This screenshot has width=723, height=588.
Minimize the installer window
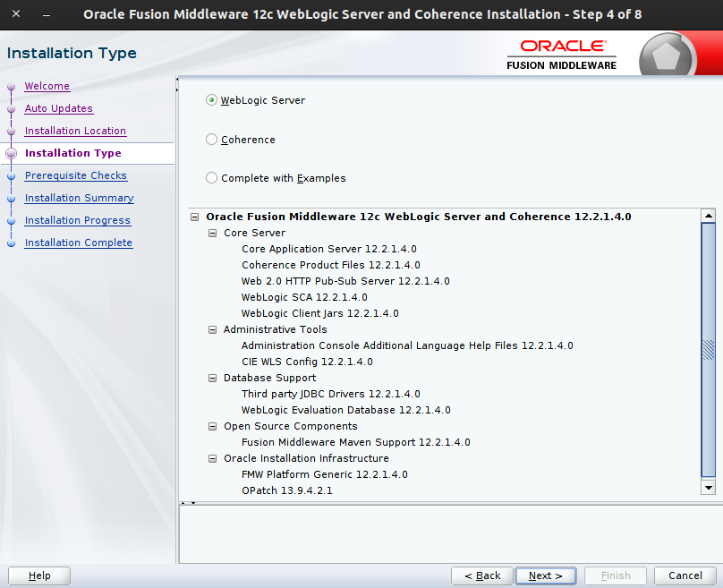[47, 14]
